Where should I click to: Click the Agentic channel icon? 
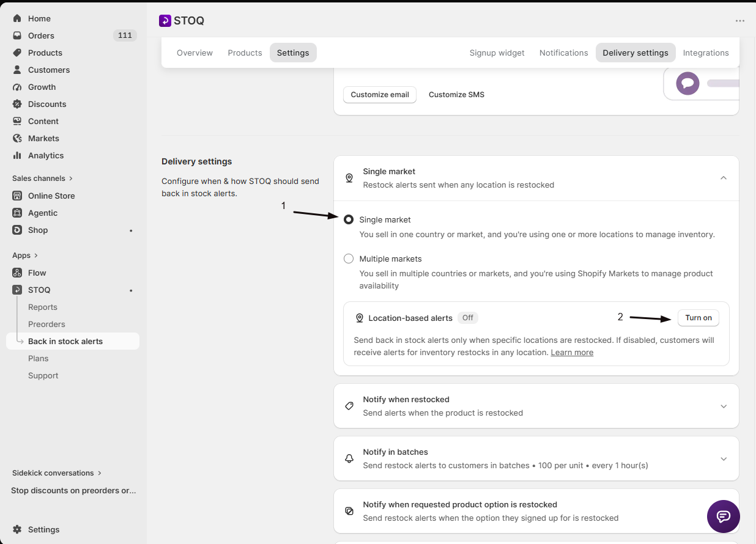(17, 213)
